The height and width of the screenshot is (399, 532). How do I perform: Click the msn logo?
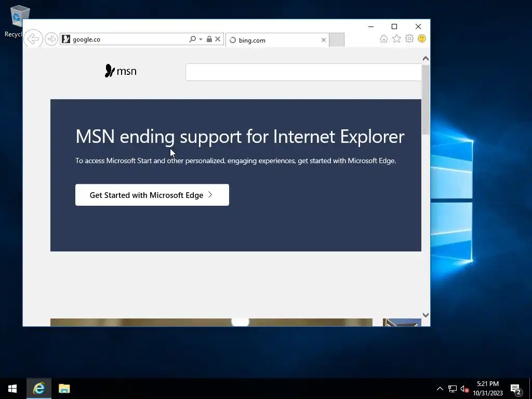pyautogui.click(x=121, y=71)
